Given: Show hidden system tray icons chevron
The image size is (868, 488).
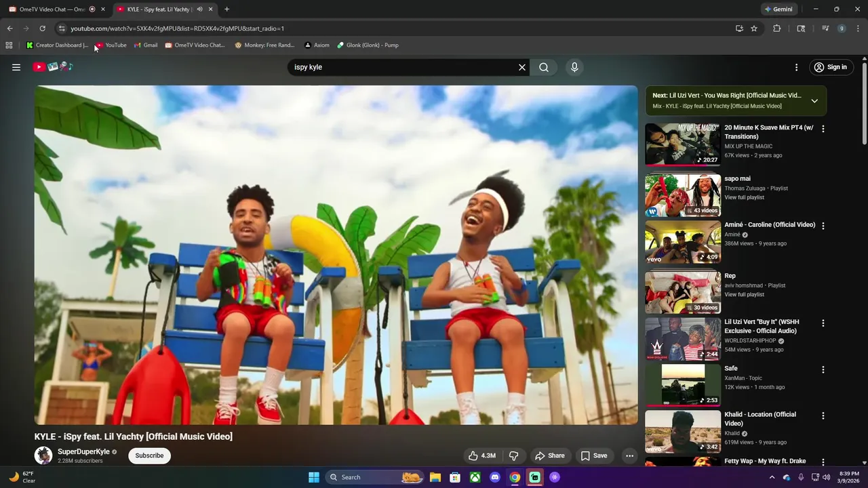Looking at the screenshot, I should 772,477.
